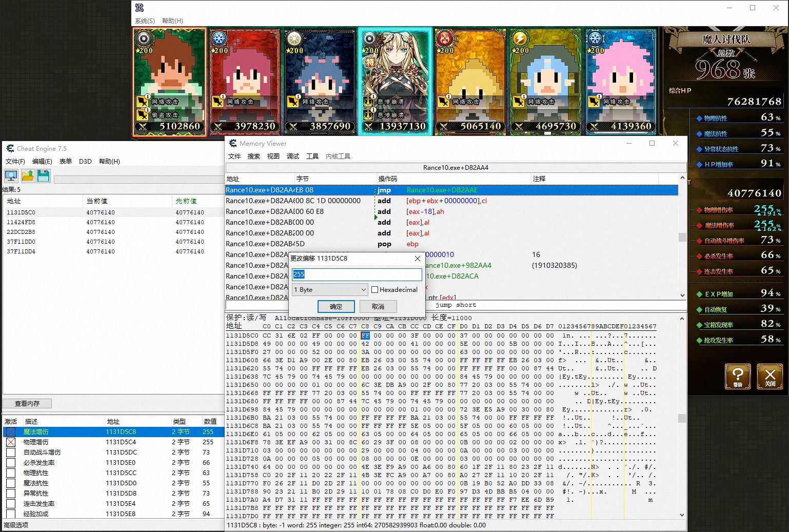
Task: Click the fire element icon on fifth card
Action: pos(445,38)
